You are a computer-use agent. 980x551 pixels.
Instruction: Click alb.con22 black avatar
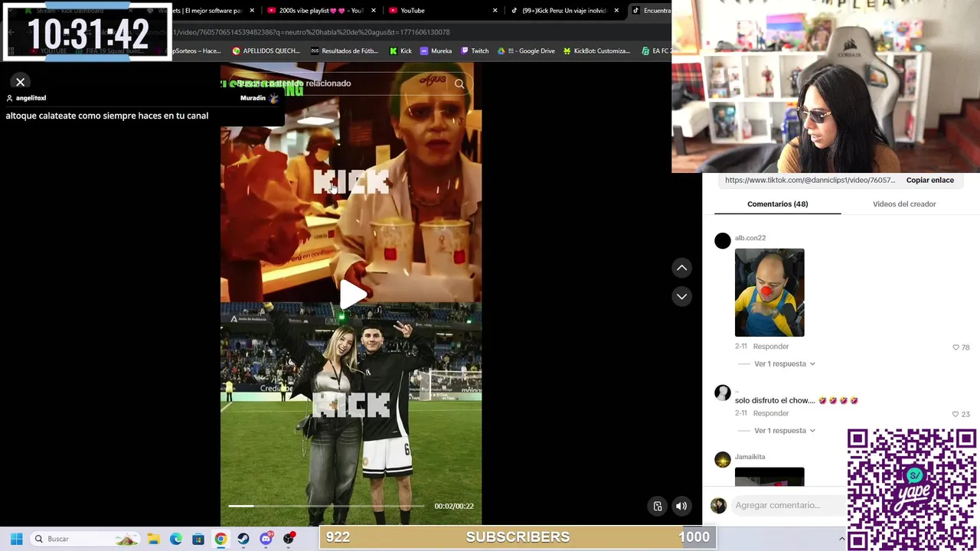click(x=722, y=241)
